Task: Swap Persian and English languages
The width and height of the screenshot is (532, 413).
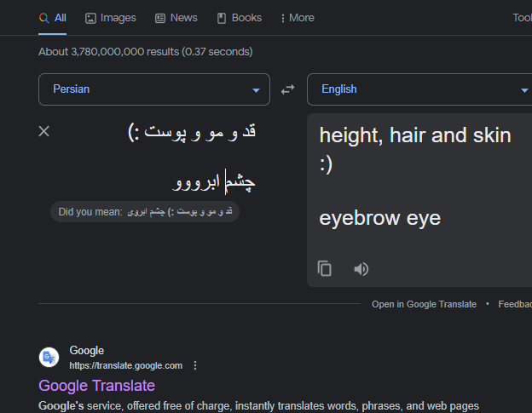Action: click(x=287, y=89)
